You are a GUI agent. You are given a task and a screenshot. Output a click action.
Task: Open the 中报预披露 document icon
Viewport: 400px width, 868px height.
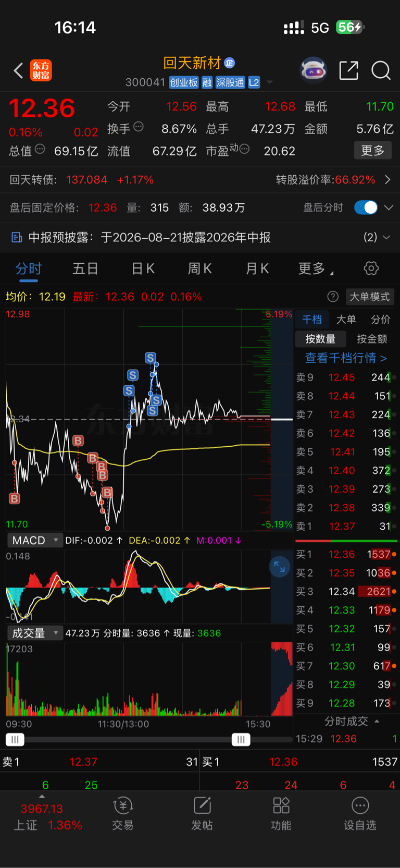(17, 238)
